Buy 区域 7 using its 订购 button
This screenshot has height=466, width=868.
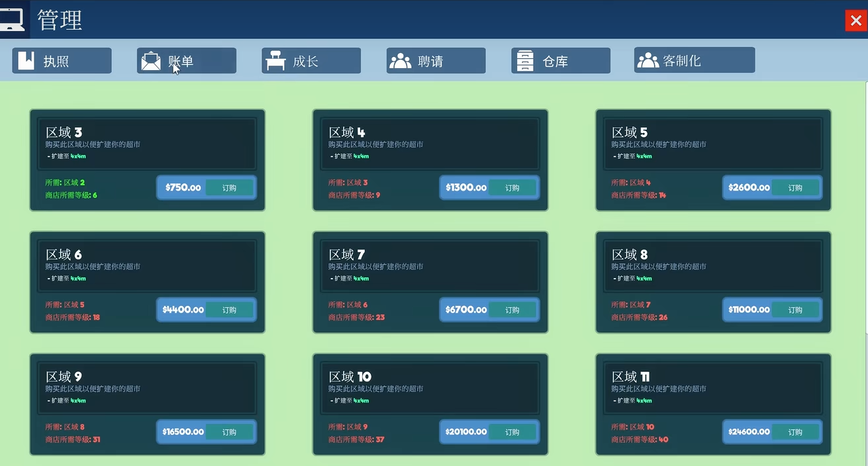[512, 310]
